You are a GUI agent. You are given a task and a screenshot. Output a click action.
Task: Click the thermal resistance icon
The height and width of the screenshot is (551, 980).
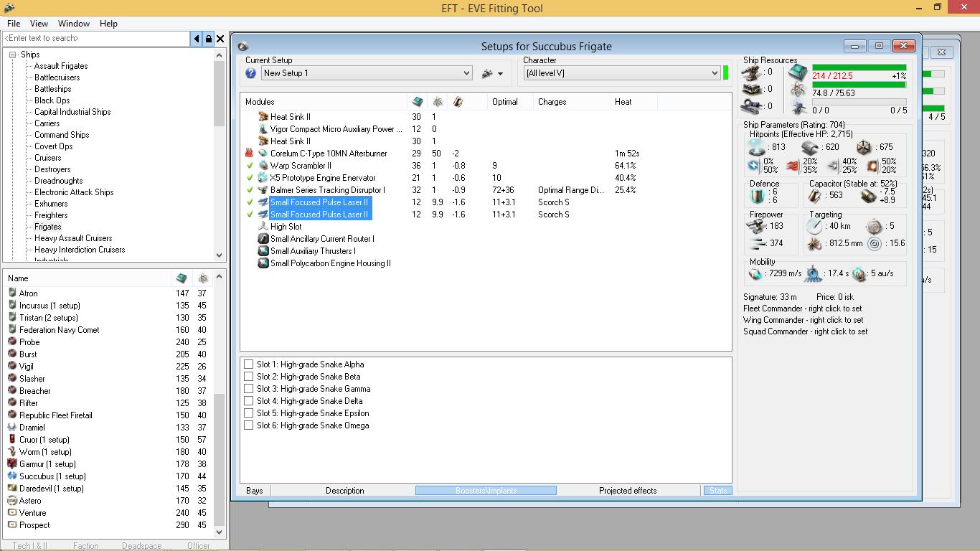pyautogui.click(x=794, y=166)
